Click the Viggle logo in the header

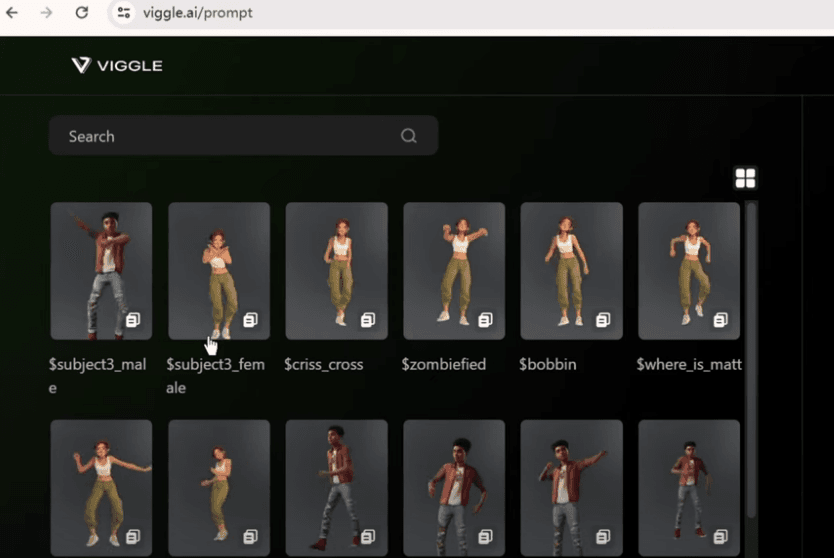(116, 66)
